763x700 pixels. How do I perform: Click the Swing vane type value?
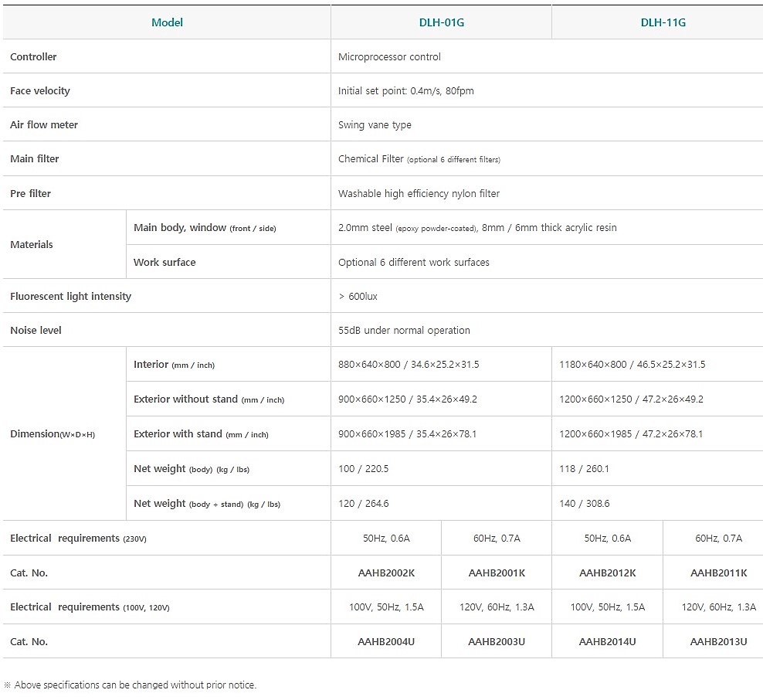tap(375, 124)
